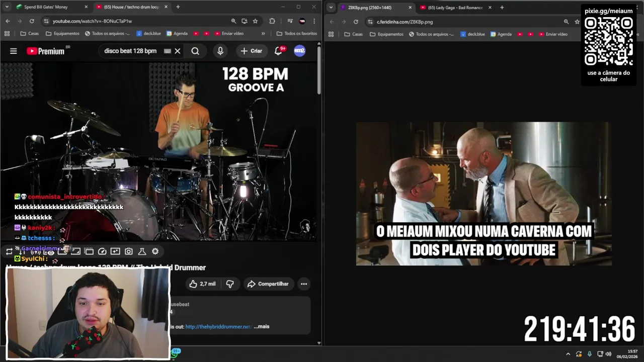Image resolution: width=644 pixels, height=362 pixels.
Task: Open left browser profile avatar
Action: coord(302,21)
